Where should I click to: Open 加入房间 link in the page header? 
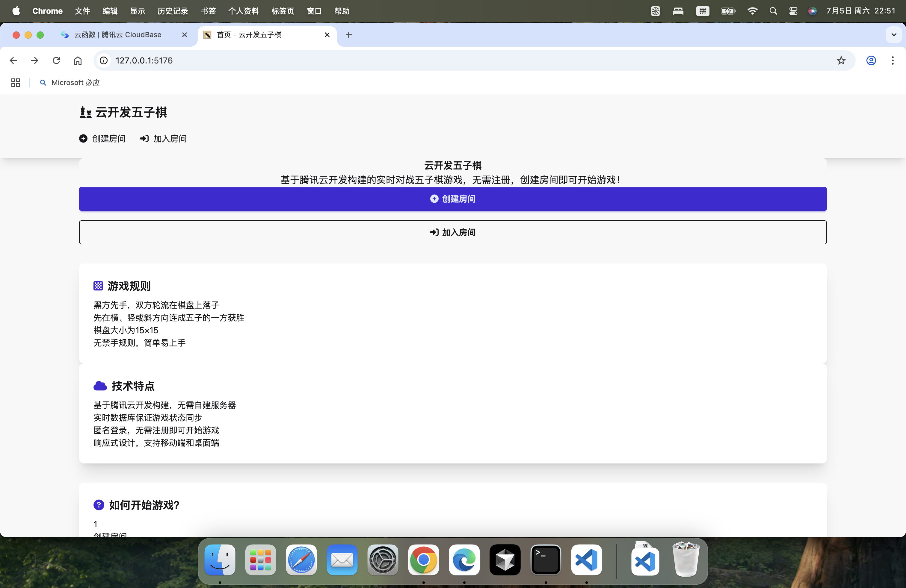(163, 138)
